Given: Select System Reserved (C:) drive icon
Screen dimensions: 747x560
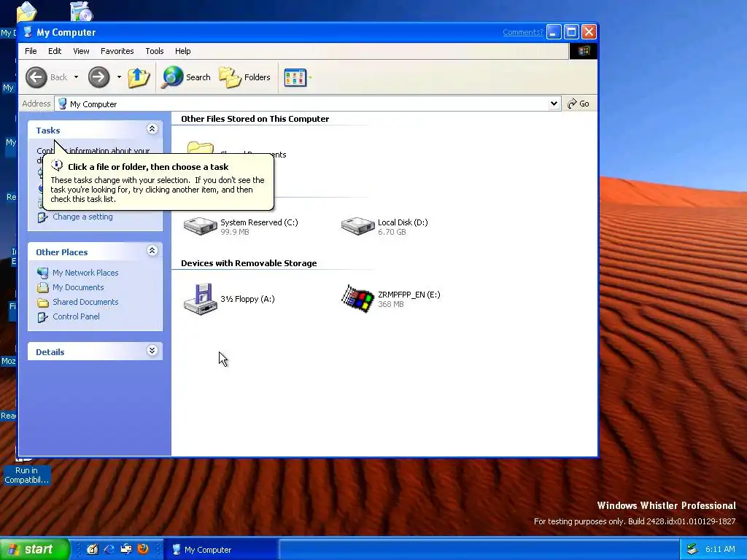Looking at the screenshot, I should point(201,226).
